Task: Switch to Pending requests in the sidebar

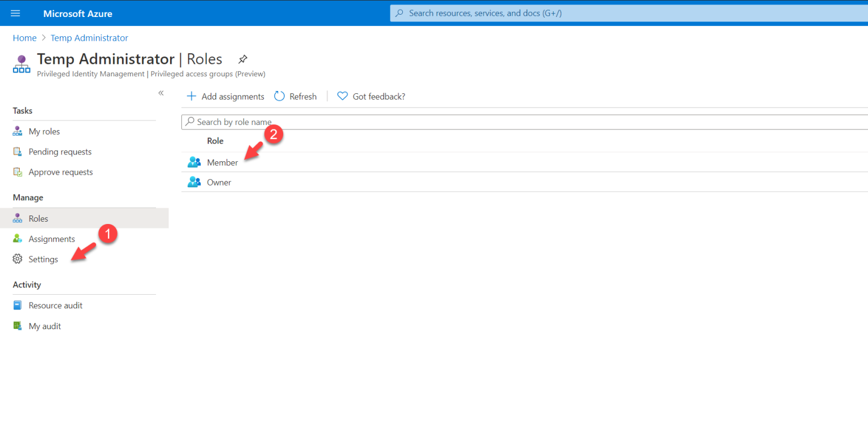Action: pyautogui.click(x=60, y=151)
